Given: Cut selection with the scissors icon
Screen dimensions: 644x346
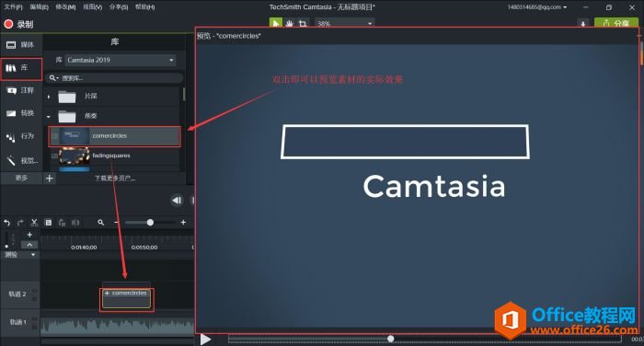Looking at the screenshot, I should [34, 223].
